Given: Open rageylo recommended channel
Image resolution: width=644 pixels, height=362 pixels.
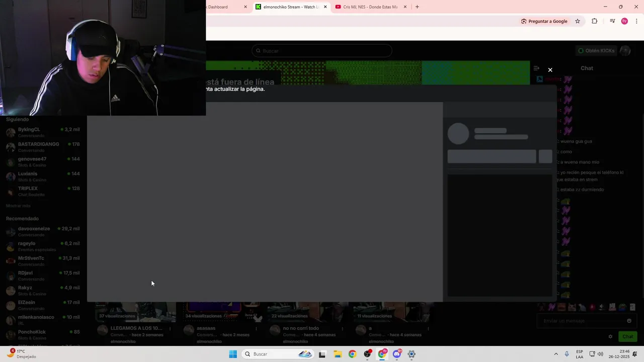Looking at the screenshot, I should tap(43, 246).
